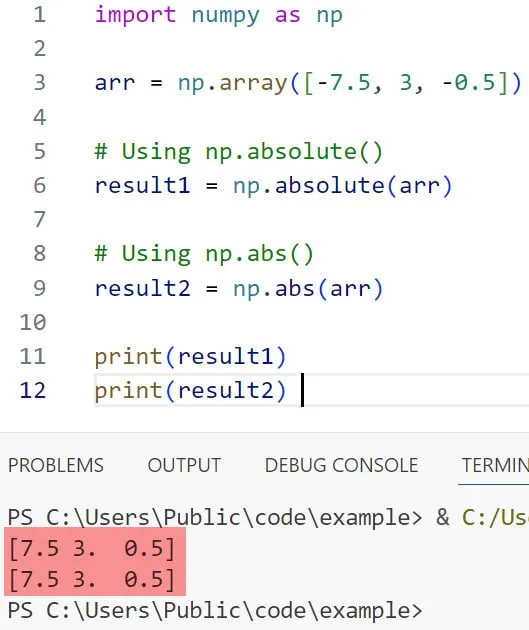This screenshot has height=630, width=529.
Task: Open the OUTPUT tab
Action: pyautogui.click(x=184, y=465)
